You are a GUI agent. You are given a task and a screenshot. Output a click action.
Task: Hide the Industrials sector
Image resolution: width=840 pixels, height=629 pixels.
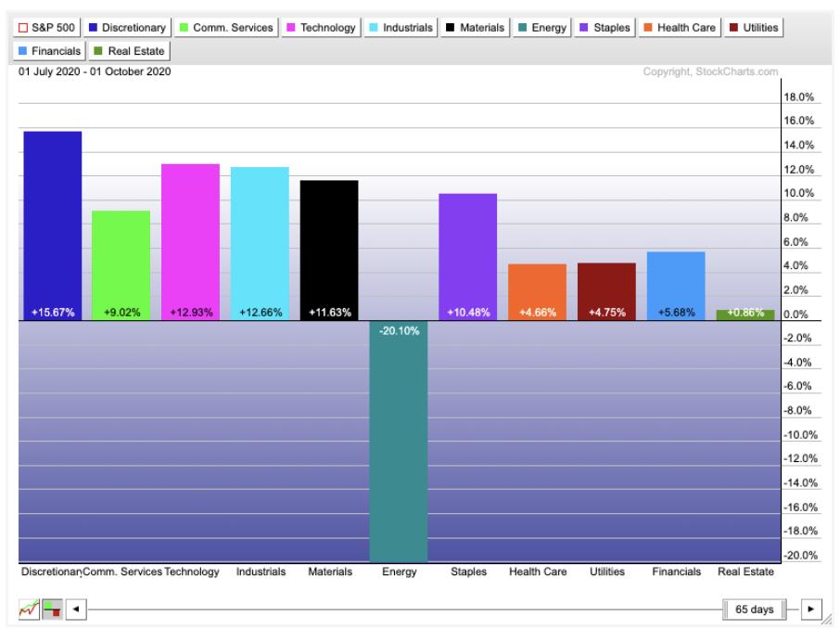[401, 28]
